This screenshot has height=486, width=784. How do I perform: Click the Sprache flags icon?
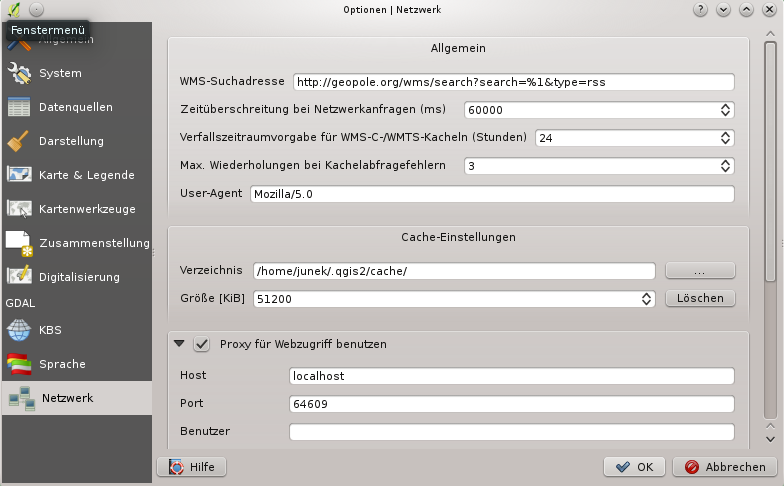pos(19,364)
